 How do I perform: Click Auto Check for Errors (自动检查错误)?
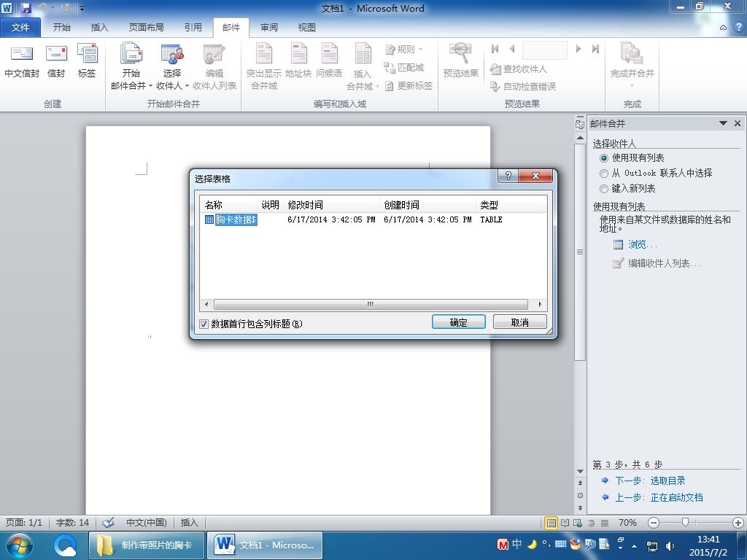tap(523, 86)
